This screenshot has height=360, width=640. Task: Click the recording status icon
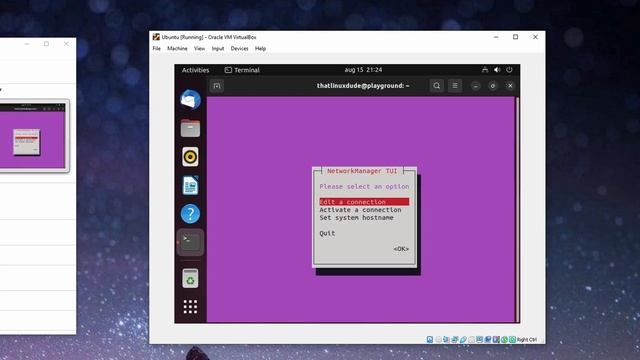pos(488,340)
